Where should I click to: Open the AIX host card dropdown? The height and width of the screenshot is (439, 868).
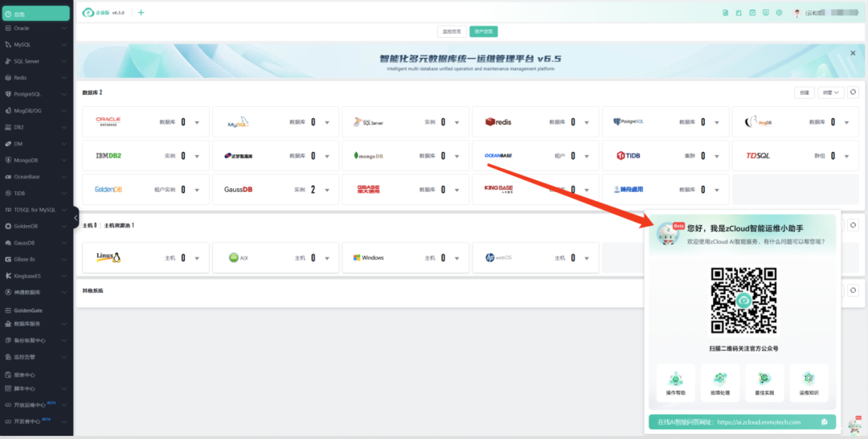[x=327, y=259]
